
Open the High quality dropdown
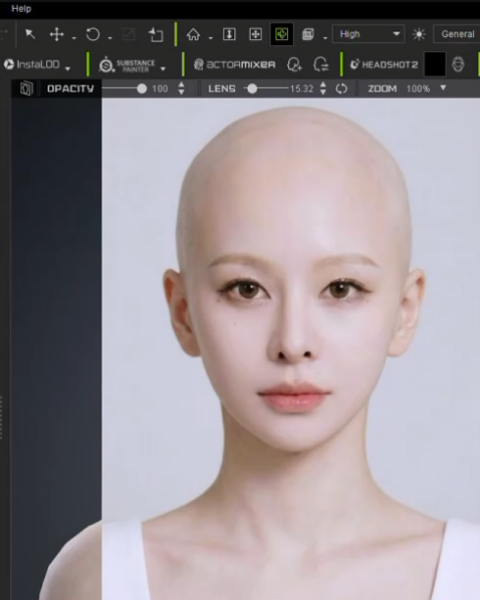coord(368,34)
